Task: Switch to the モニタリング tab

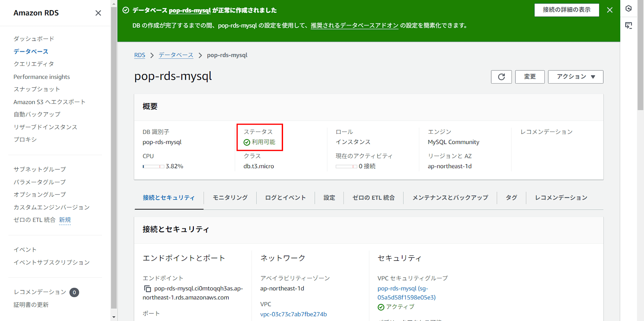Action: 230,198
